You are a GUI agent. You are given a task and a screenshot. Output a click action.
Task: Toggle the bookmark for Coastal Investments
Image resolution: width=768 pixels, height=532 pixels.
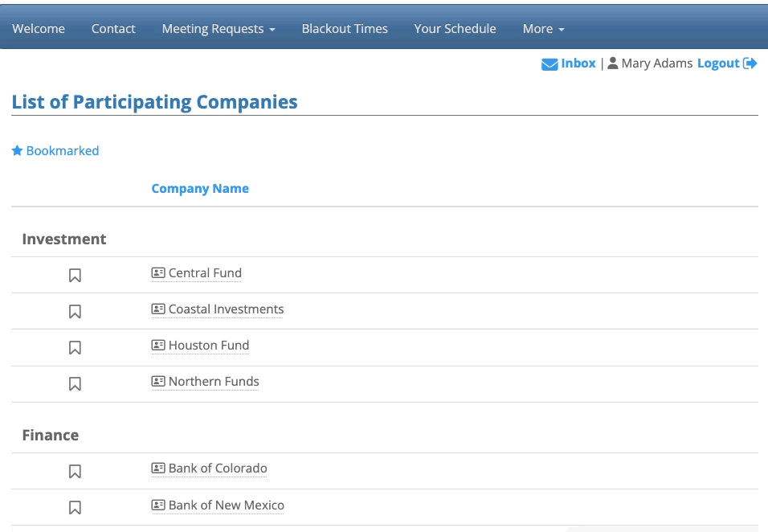point(75,311)
